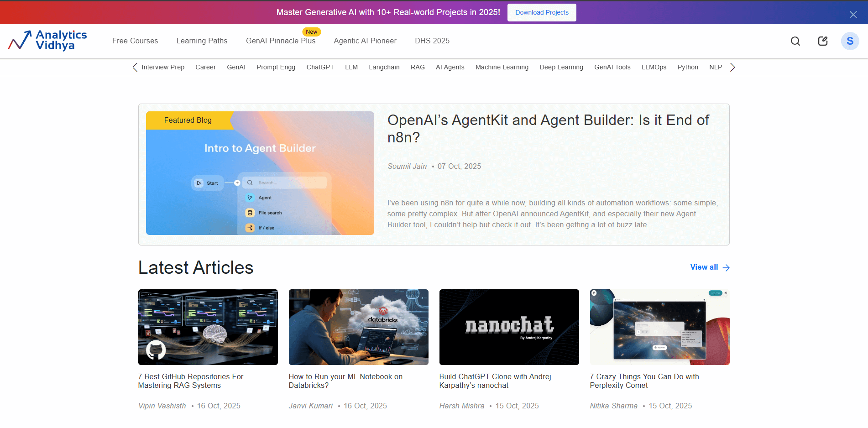The width and height of the screenshot is (868, 428).
Task: Click the Analytics Vidhya logo
Action: click(48, 41)
